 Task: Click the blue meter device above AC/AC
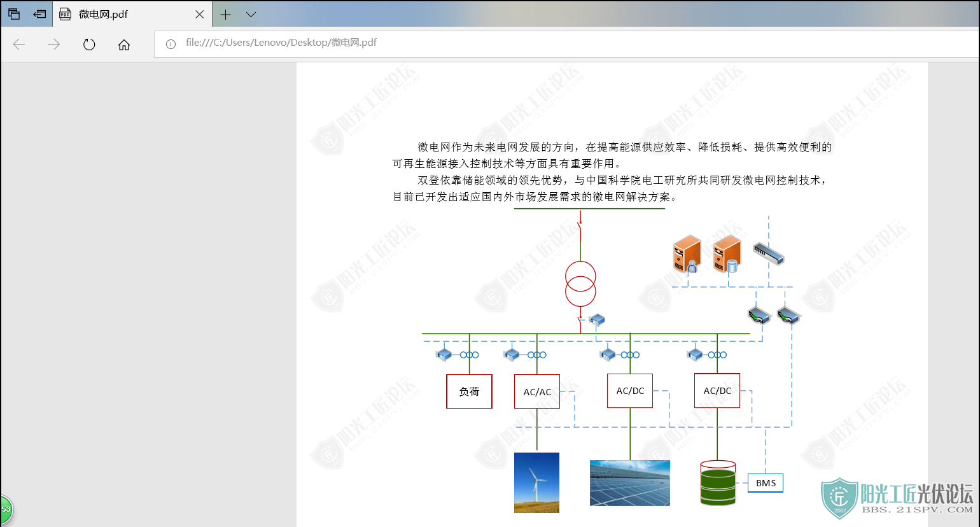pos(511,354)
